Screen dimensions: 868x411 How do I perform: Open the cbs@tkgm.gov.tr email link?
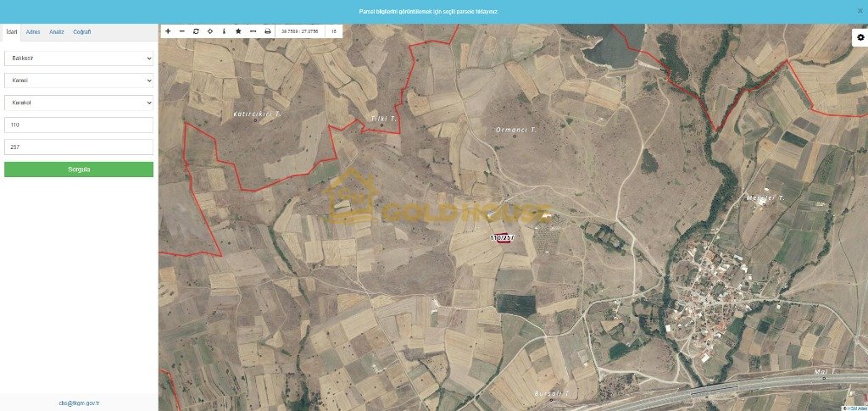[79, 403]
